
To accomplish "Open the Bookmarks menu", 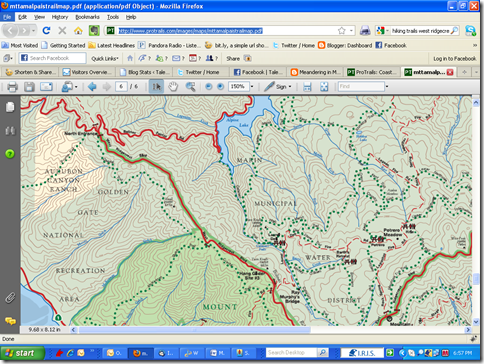I will coord(87,17).
